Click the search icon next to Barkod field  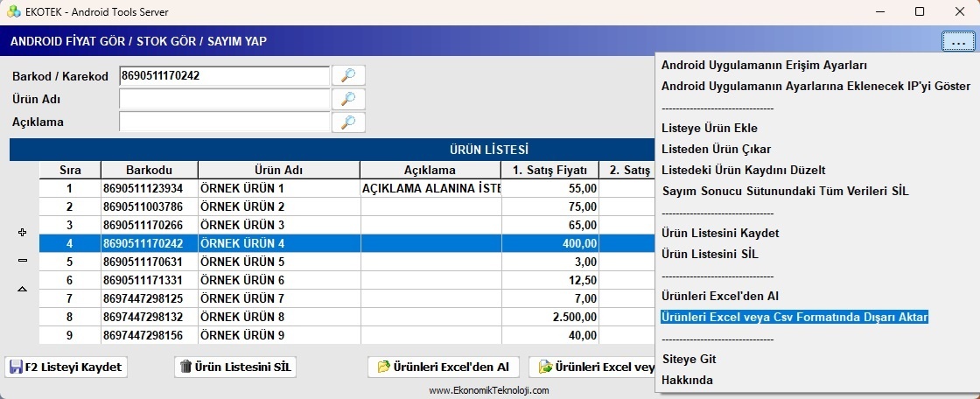[348, 76]
